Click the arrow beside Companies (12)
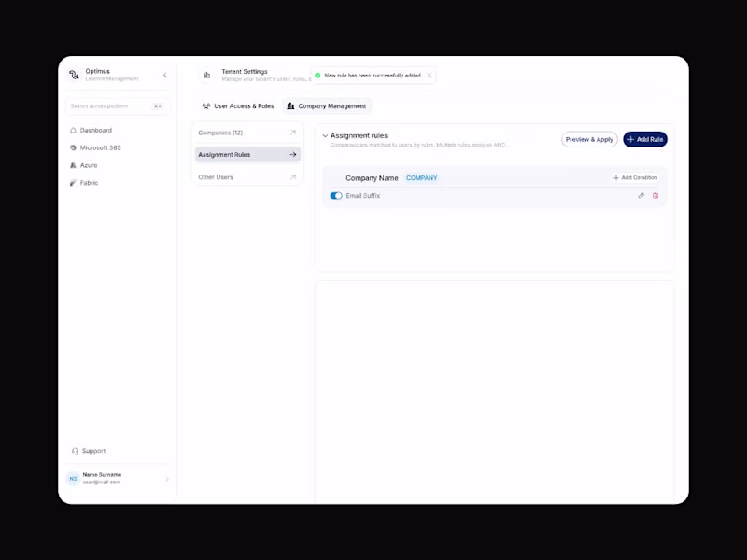Image resolution: width=747 pixels, height=560 pixels. [x=293, y=133]
